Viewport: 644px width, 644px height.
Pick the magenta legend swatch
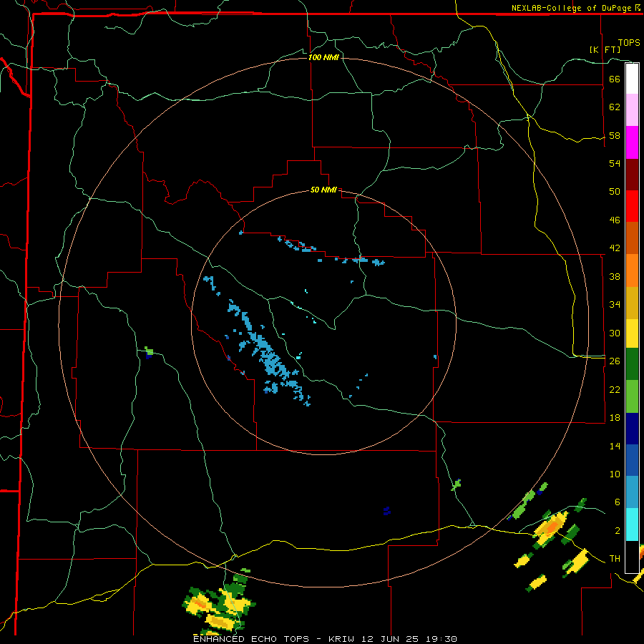tap(632, 142)
